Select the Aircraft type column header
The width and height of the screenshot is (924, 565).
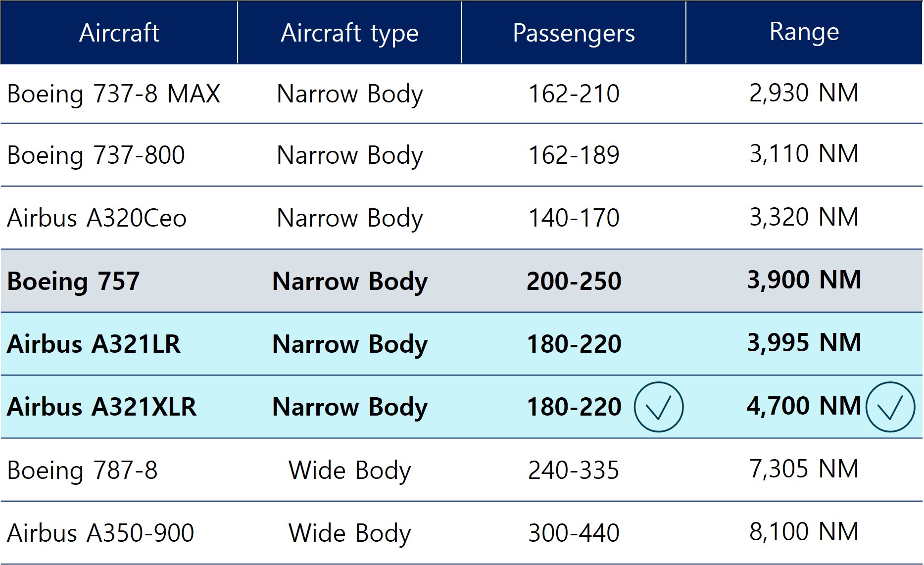click(x=349, y=33)
